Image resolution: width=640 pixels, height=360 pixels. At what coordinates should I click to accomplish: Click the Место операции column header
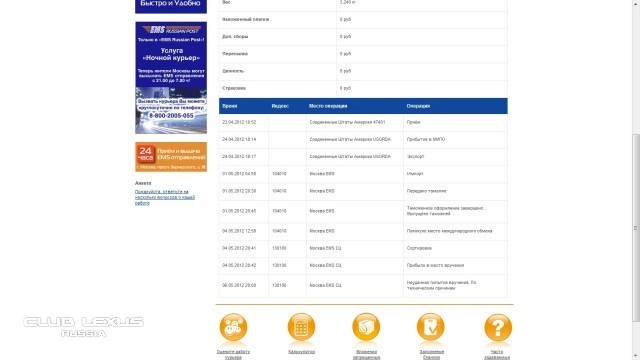click(x=328, y=106)
